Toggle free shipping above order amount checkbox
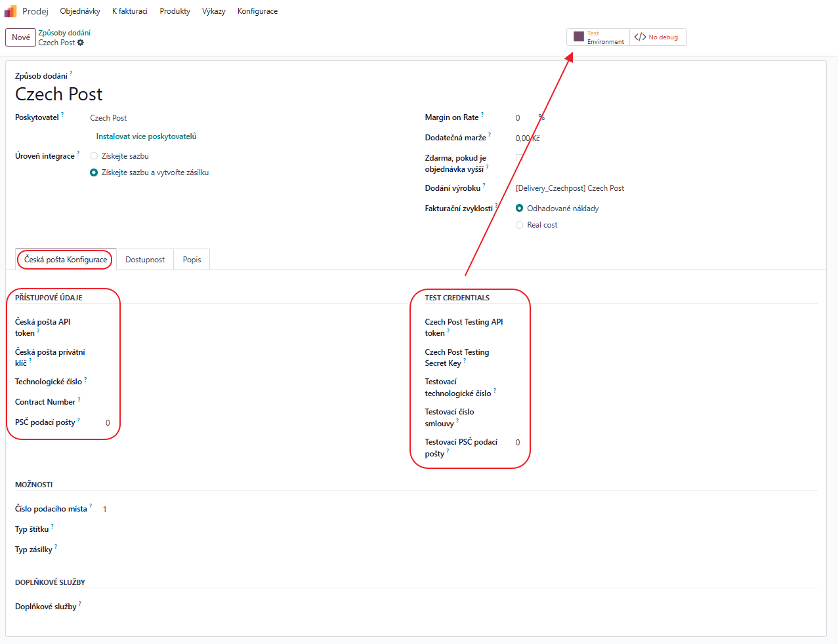Viewport: 838px width, 644px height. point(520,158)
